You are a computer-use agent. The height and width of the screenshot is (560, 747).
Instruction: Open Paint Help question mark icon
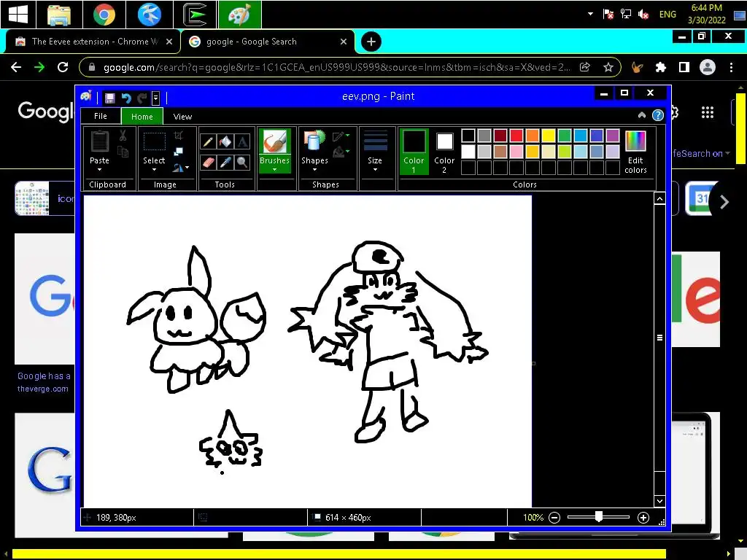tap(658, 115)
